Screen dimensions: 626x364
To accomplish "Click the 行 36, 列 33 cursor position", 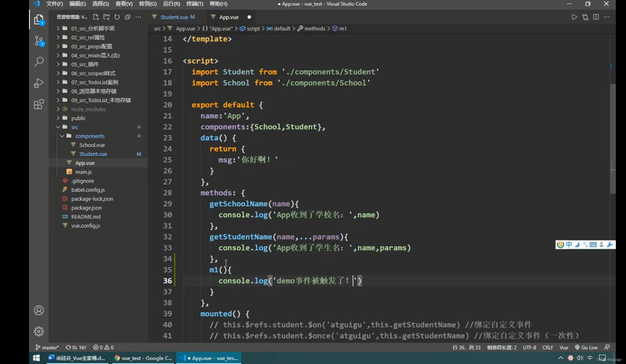I will tap(466, 347).
